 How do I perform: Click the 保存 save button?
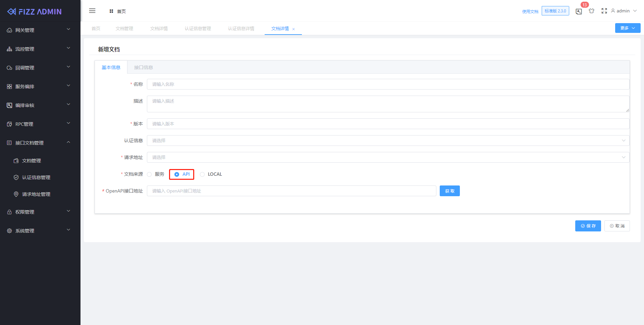click(588, 226)
